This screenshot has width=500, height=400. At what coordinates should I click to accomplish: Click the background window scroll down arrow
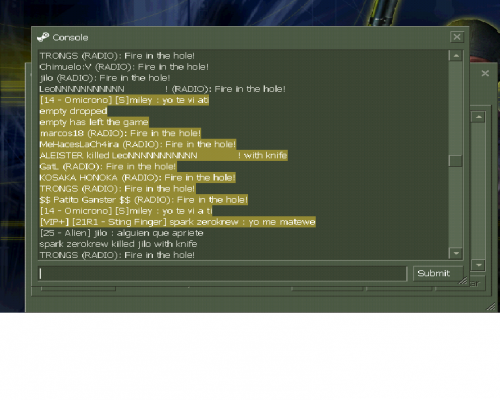(x=478, y=265)
